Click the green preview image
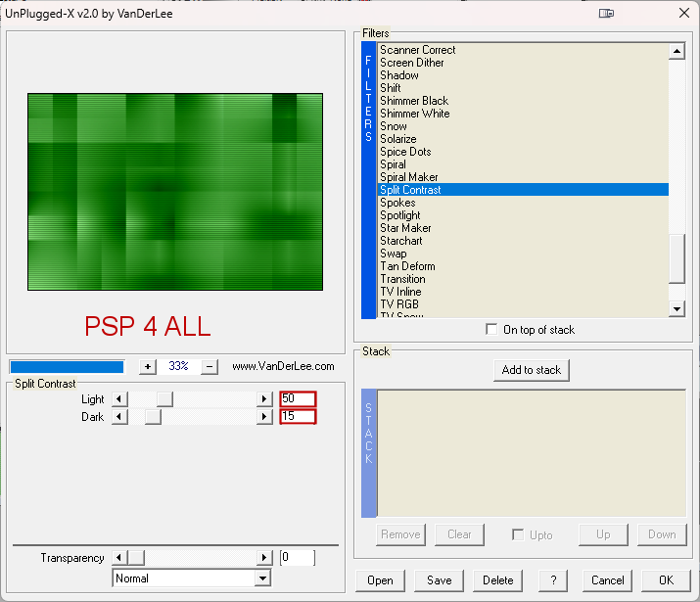 point(175,192)
